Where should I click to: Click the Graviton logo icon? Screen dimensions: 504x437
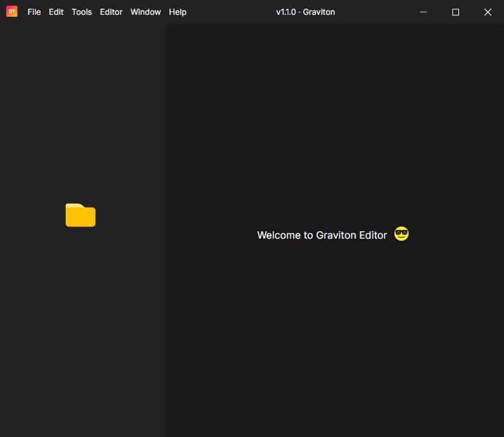(11, 11)
